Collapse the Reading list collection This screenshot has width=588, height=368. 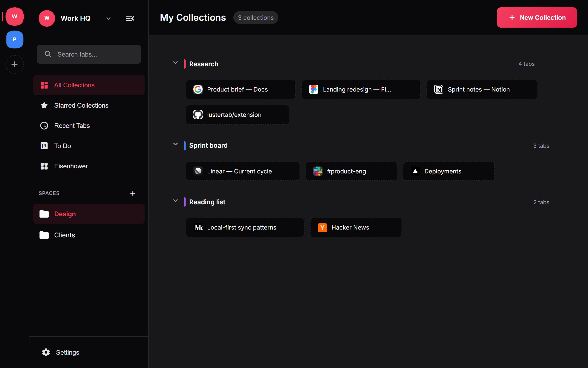(175, 201)
